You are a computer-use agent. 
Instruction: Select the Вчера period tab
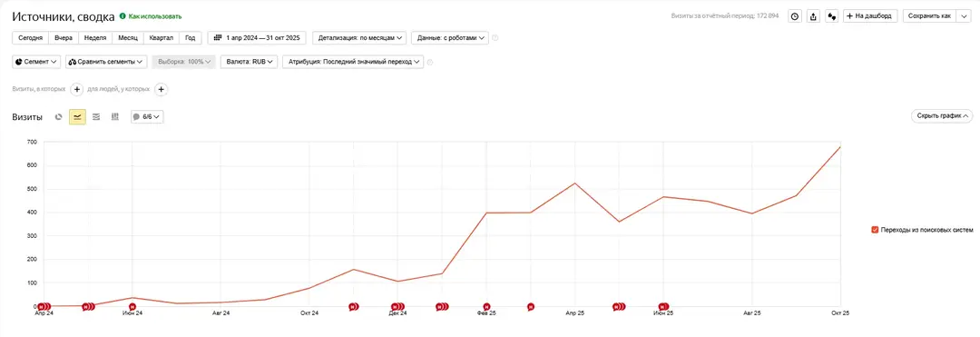(x=64, y=38)
